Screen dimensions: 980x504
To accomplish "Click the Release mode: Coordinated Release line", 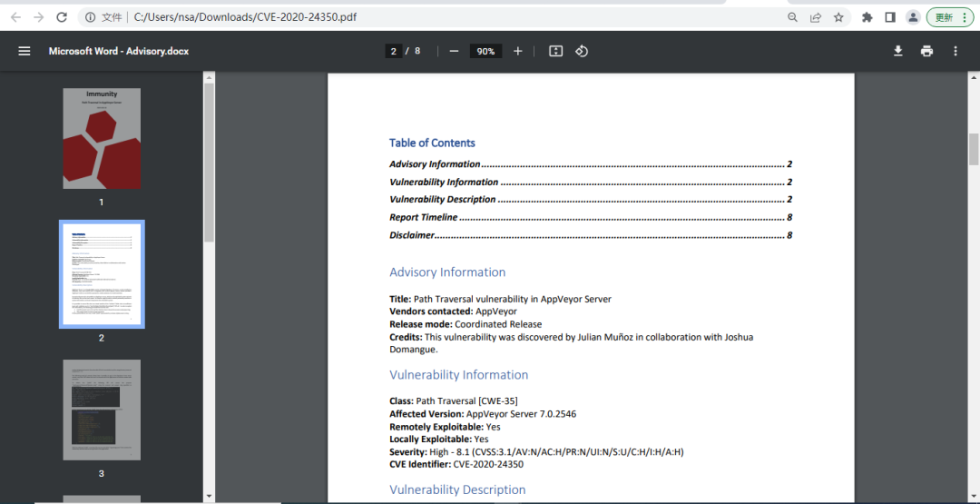I will coord(465,324).
